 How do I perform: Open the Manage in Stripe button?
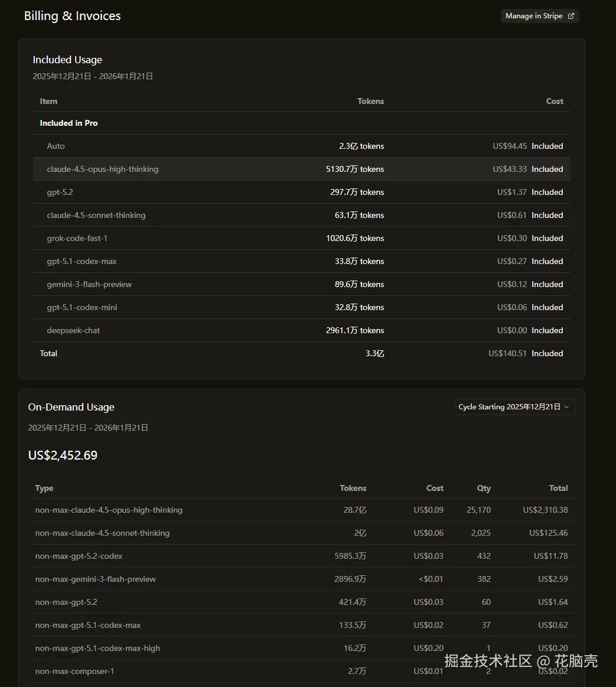pyautogui.click(x=539, y=16)
